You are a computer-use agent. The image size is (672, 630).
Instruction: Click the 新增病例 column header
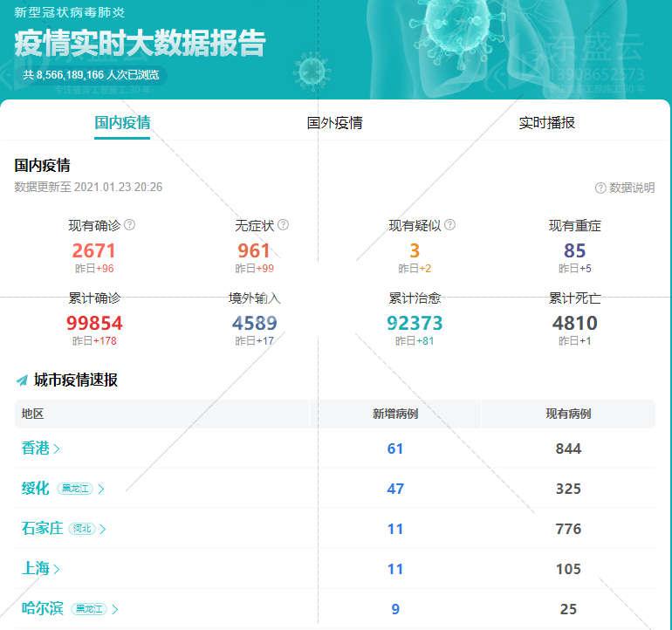395,414
